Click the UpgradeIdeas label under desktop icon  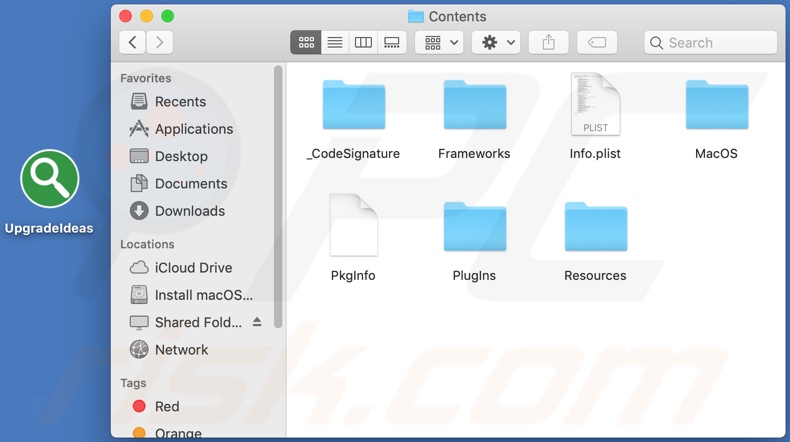49,228
